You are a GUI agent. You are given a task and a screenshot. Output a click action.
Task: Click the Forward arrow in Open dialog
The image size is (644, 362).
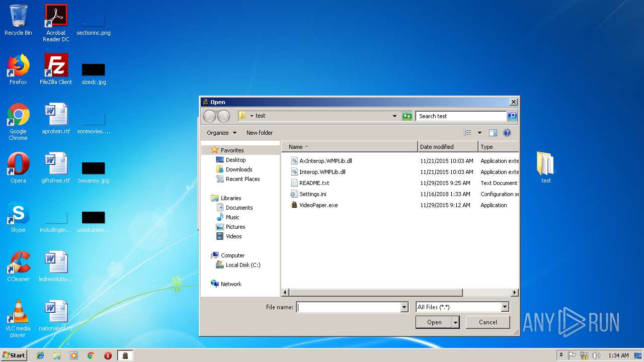223,116
